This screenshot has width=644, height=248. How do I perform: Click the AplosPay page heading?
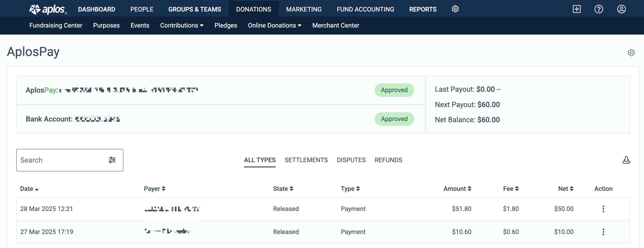33,52
